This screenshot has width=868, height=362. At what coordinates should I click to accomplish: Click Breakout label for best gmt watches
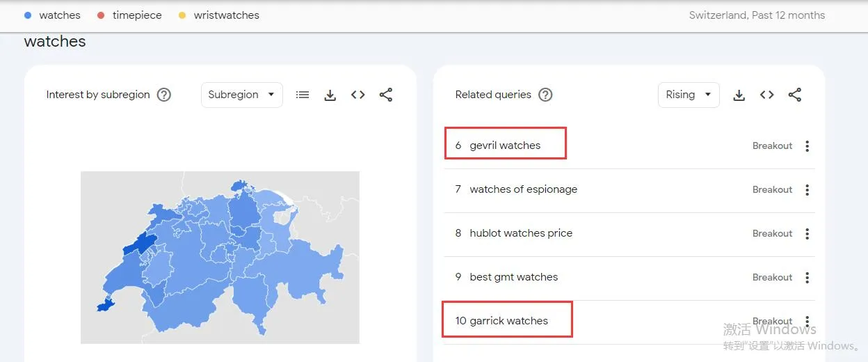pos(772,278)
